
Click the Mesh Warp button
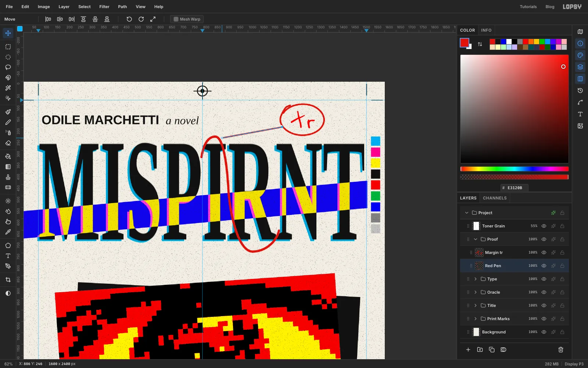point(187,19)
